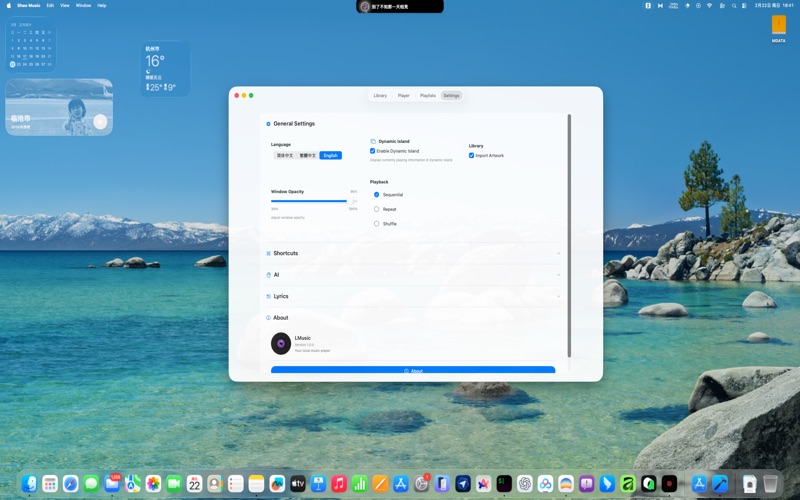This screenshot has height=500, width=800.
Task: Click the Wi-Fi icon in the menu bar
Action: 709,5
